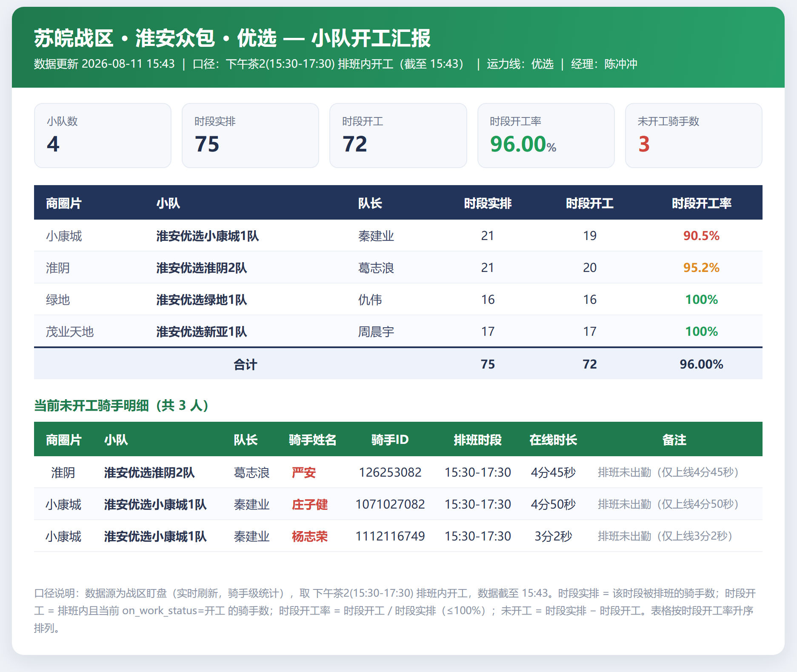Click total rate 96.00% in 合计 row
The height and width of the screenshot is (672, 797).
[x=701, y=364]
